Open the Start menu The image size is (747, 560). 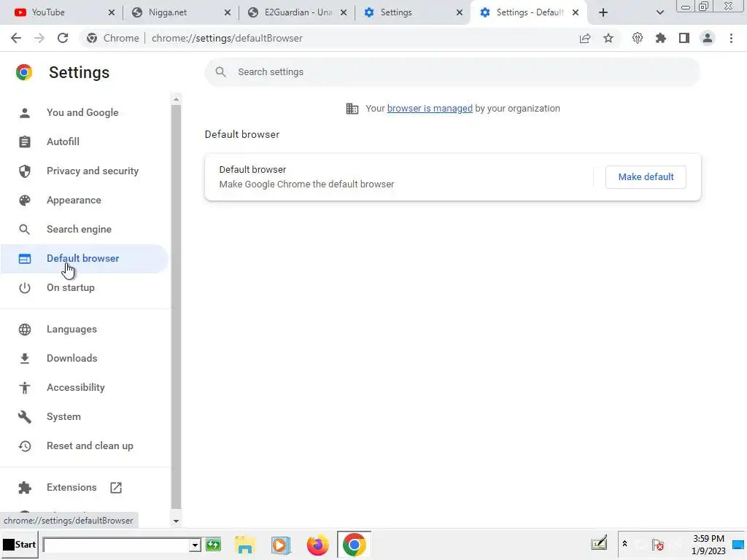point(20,545)
